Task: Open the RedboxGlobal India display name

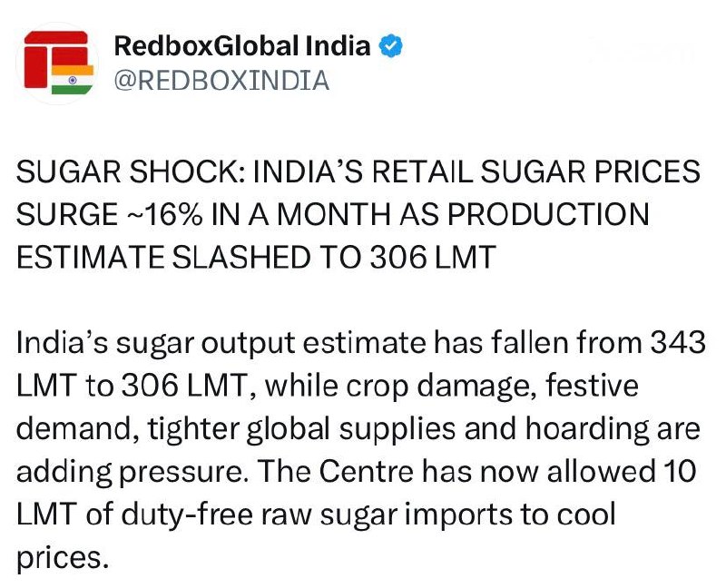Action: click(x=242, y=46)
